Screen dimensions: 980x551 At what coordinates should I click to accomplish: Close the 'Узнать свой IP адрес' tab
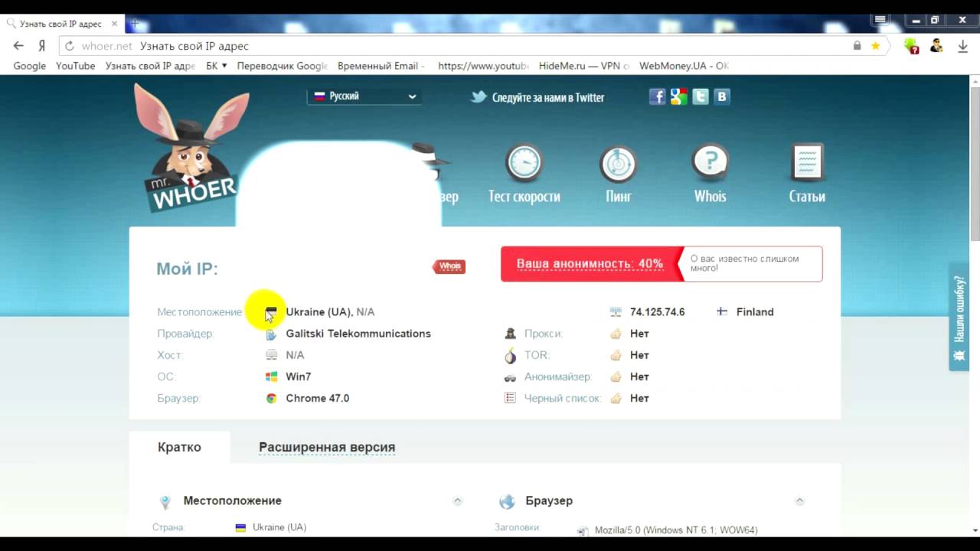pyautogui.click(x=114, y=24)
